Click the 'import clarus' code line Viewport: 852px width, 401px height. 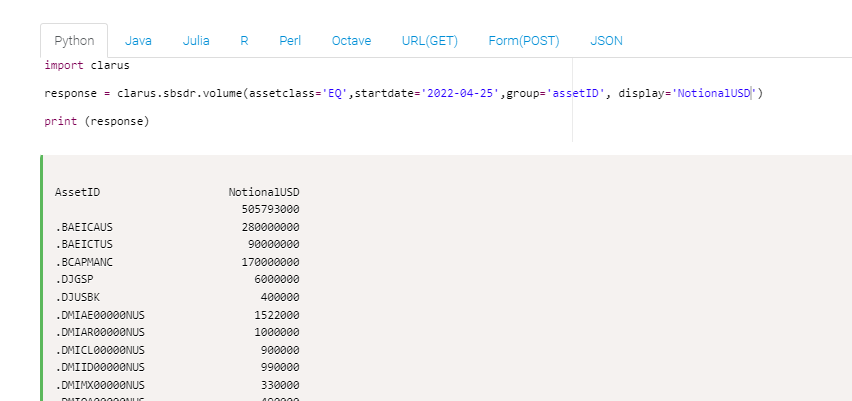pos(87,66)
